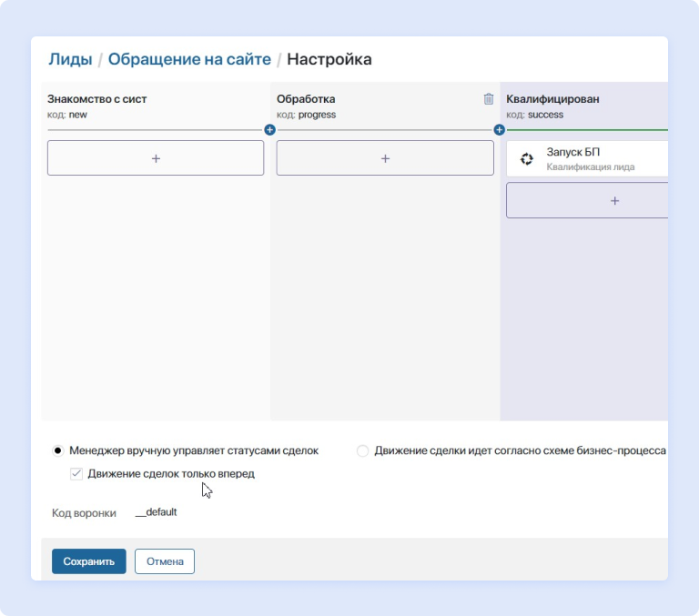
Task: Insert stage between Обработка and Квалифицирован
Action: (x=499, y=130)
